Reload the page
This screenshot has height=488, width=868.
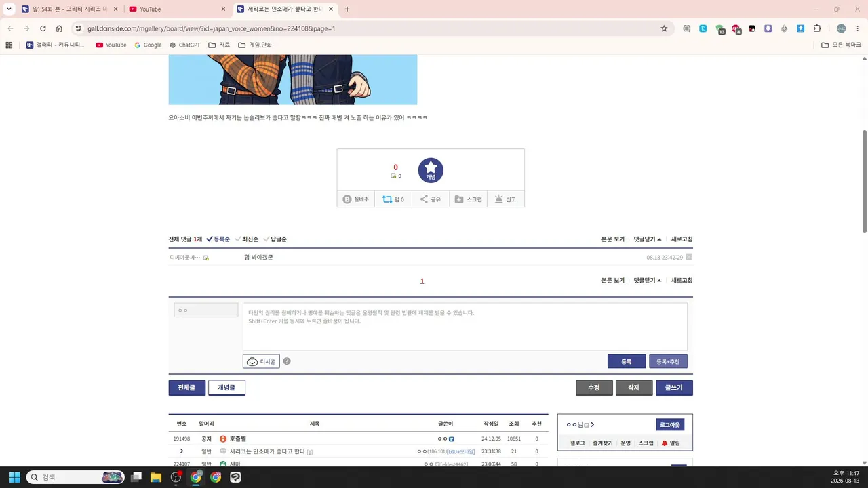pyautogui.click(x=43, y=28)
